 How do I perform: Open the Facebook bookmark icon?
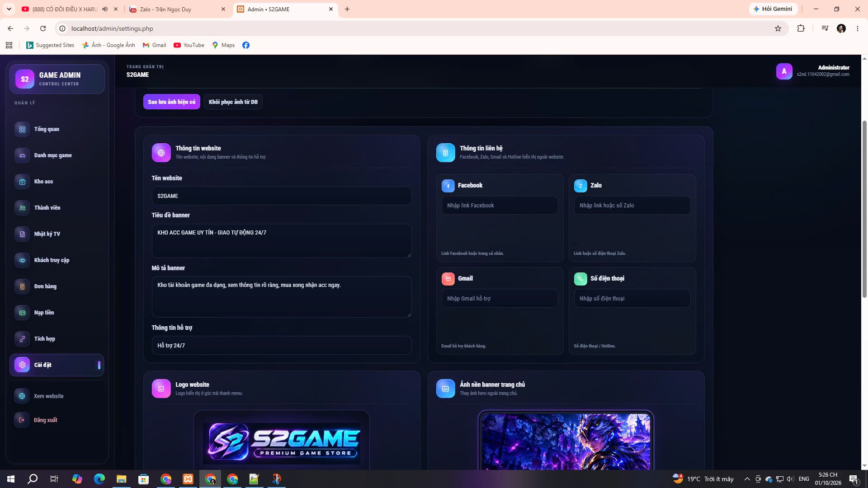pyautogui.click(x=246, y=45)
